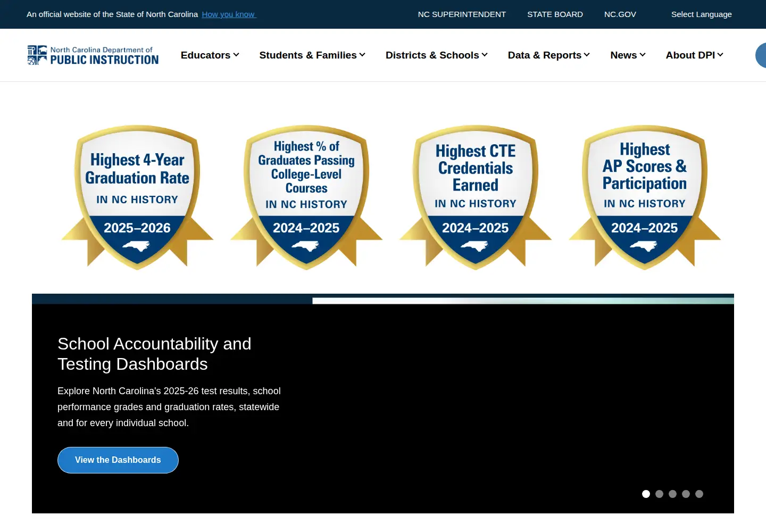Select the fifth carousel slide dot
This screenshot has height=532, width=766.
[699, 494]
